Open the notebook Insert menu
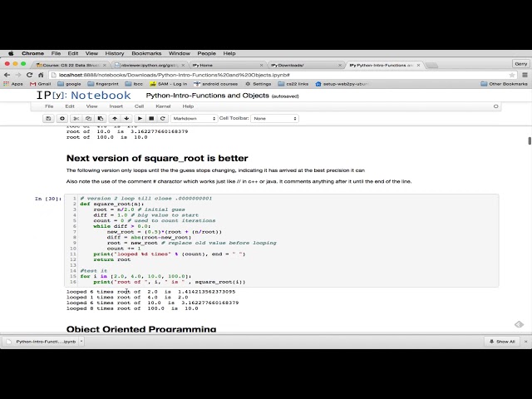532x399 pixels. tap(116, 106)
